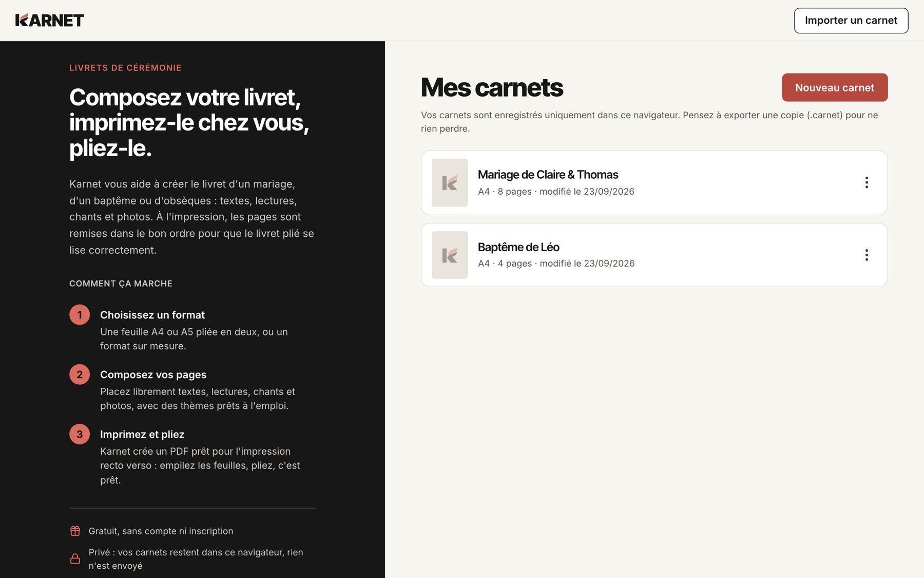The width and height of the screenshot is (924, 578).
Task: Click the Baptême de Léo notebook thumbnail
Action: point(450,255)
